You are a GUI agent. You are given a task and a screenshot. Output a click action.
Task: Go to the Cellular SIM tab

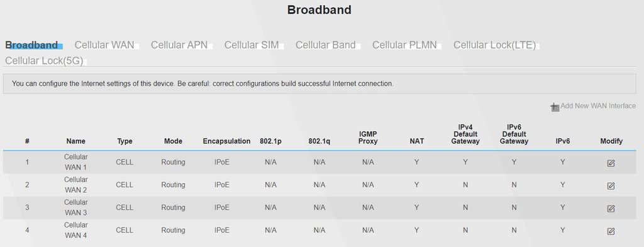pos(252,45)
